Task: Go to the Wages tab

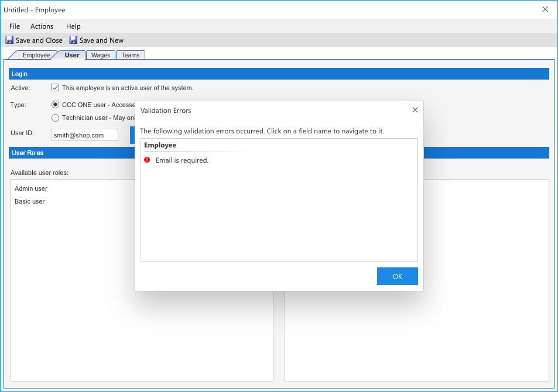Action: click(101, 55)
